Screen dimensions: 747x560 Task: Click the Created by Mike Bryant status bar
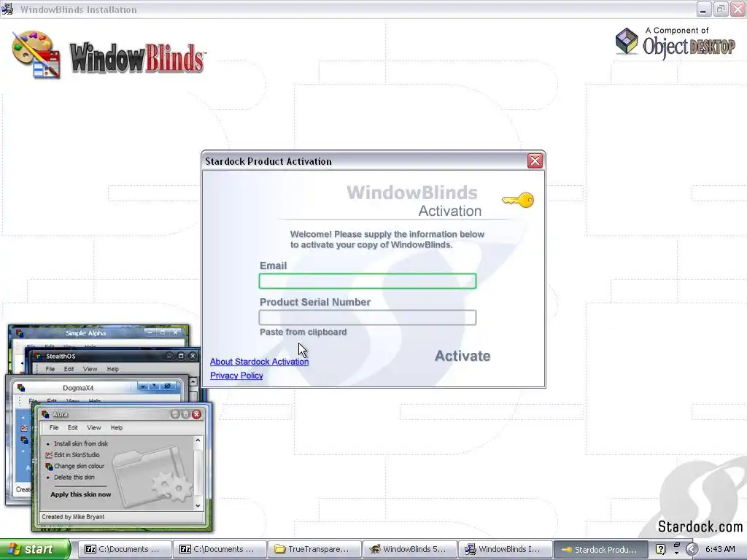pos(122,517)
